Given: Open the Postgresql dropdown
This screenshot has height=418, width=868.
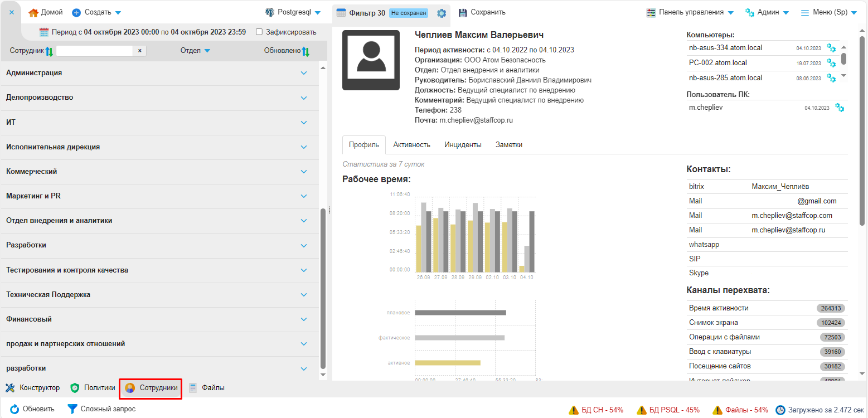Looking at the screenshot, I should 294,12.
